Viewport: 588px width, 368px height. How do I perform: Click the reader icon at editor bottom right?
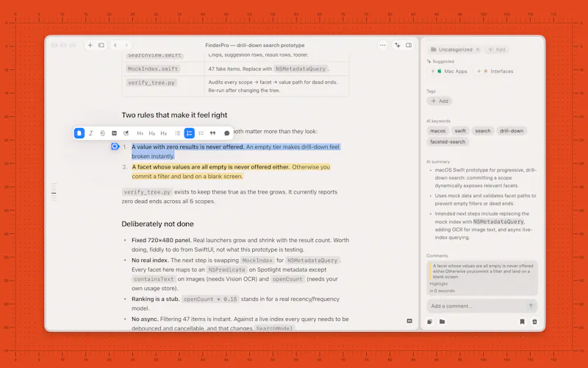409,321
